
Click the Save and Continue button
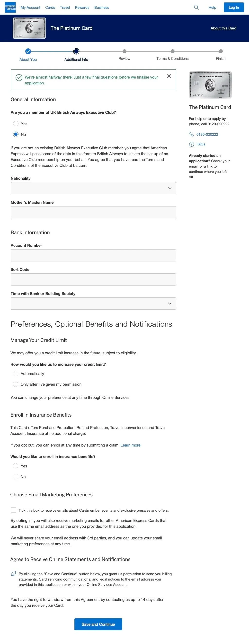pos(98,624)
